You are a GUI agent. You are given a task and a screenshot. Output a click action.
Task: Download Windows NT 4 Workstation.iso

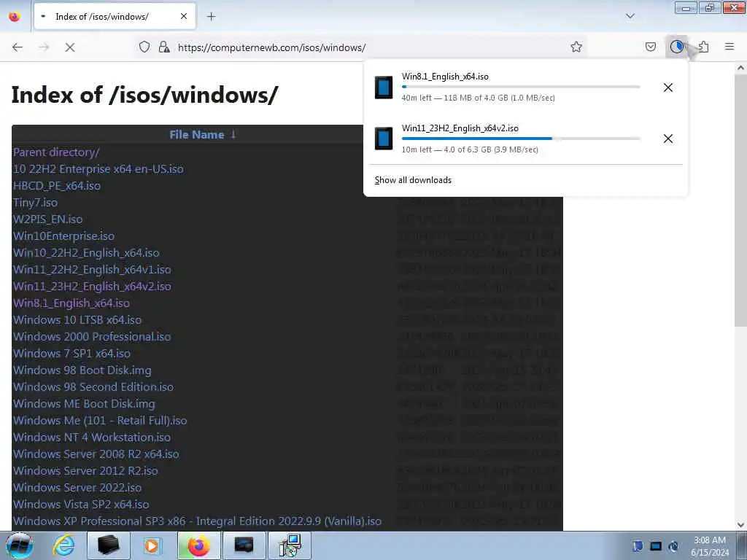91,437
